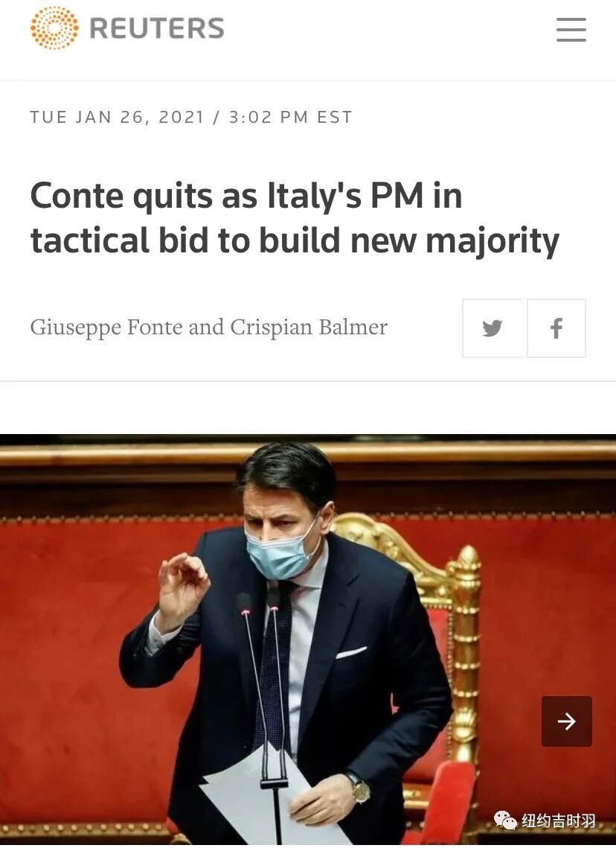Click the REUTERS wordmark

click(157, 28)
